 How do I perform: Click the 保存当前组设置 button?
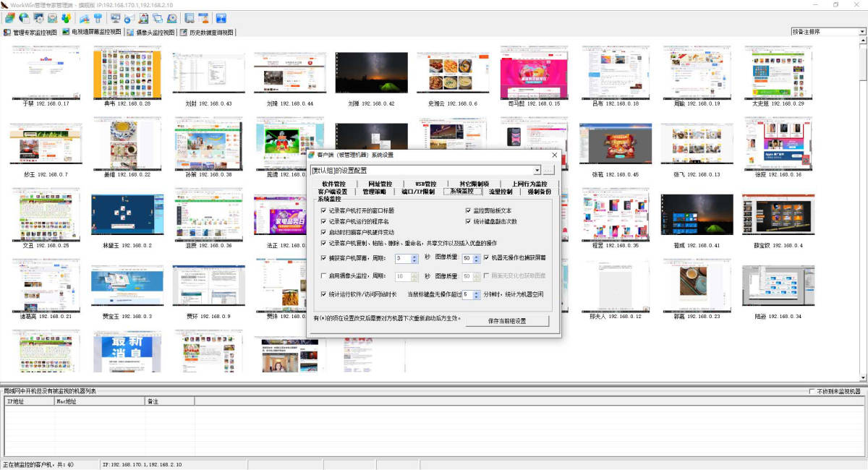506,321
